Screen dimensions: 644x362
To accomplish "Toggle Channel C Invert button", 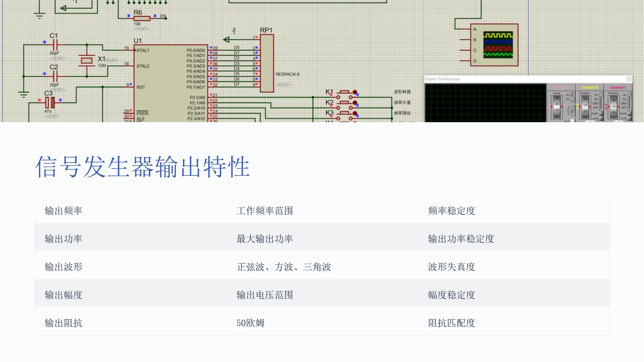I will click(630, 113).
